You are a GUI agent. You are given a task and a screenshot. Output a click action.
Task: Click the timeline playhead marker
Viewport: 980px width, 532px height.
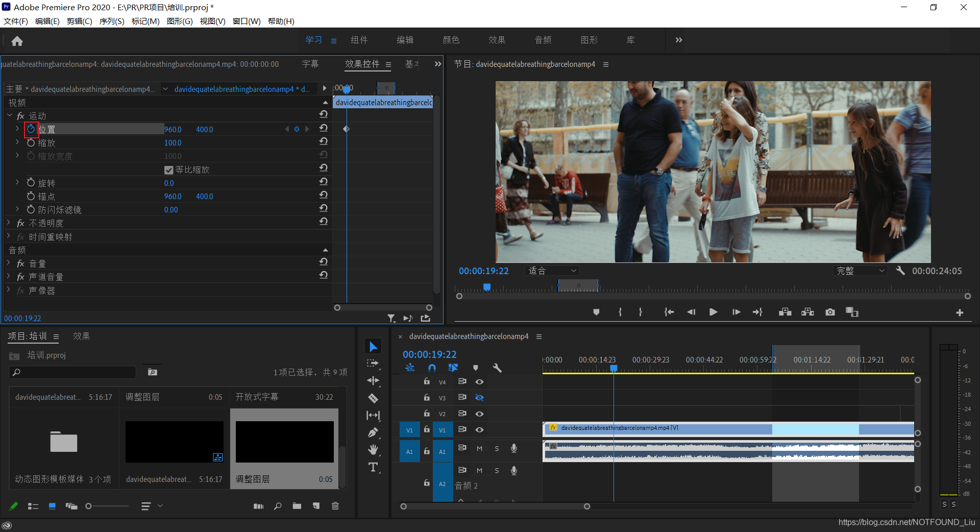coord(614,368)
